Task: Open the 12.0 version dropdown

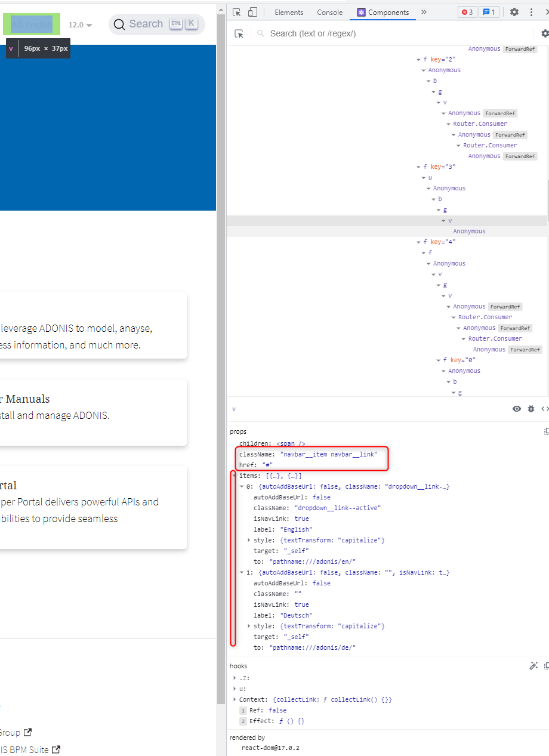Action: [80, 24]
